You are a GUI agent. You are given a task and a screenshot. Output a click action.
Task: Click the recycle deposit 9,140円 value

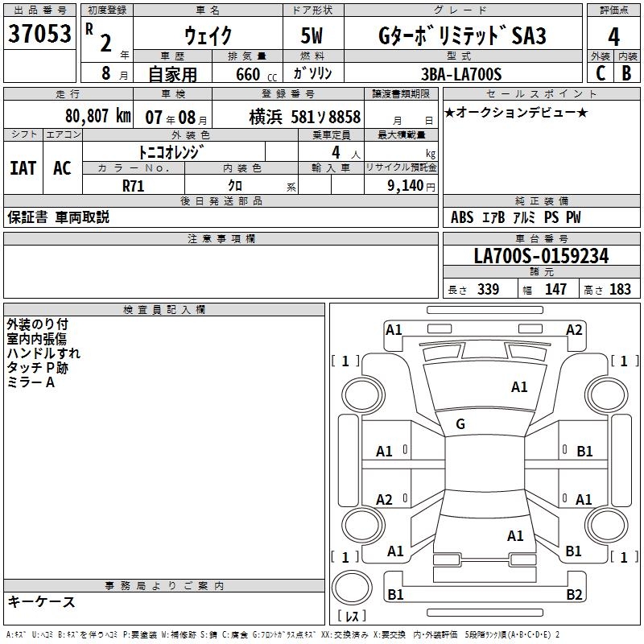pos(411,186)
